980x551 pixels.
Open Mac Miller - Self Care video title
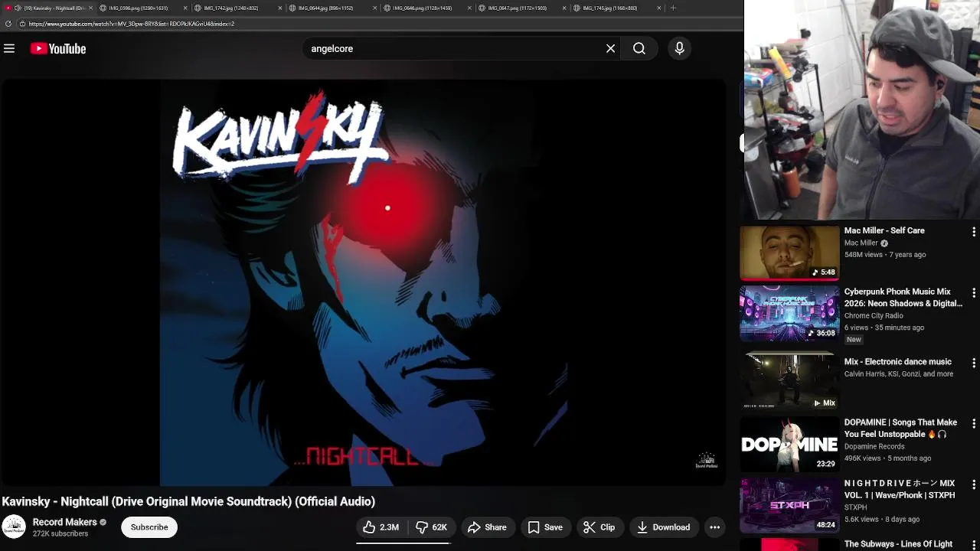(x=884, y=230)
